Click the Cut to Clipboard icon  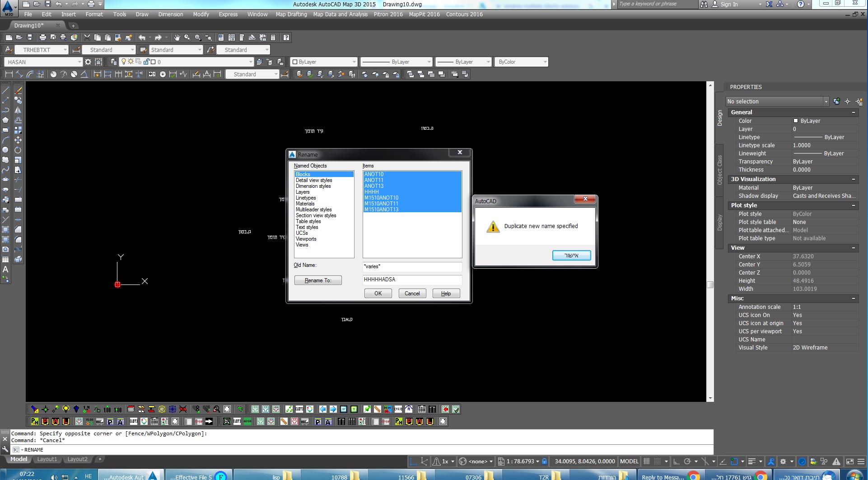87,37
